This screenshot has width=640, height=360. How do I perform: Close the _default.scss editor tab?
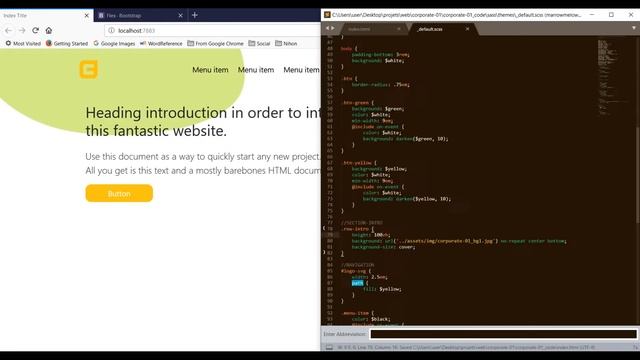click(x=467, y=29)
